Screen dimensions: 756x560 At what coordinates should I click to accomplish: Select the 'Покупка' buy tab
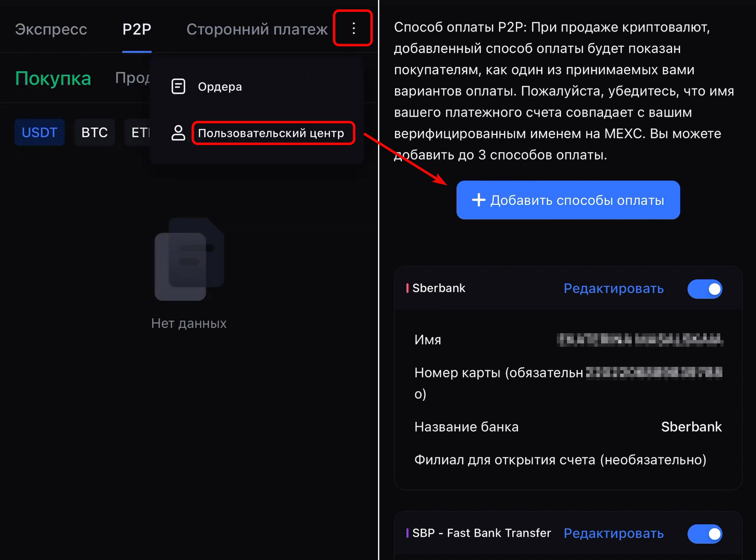pos(53,78)
